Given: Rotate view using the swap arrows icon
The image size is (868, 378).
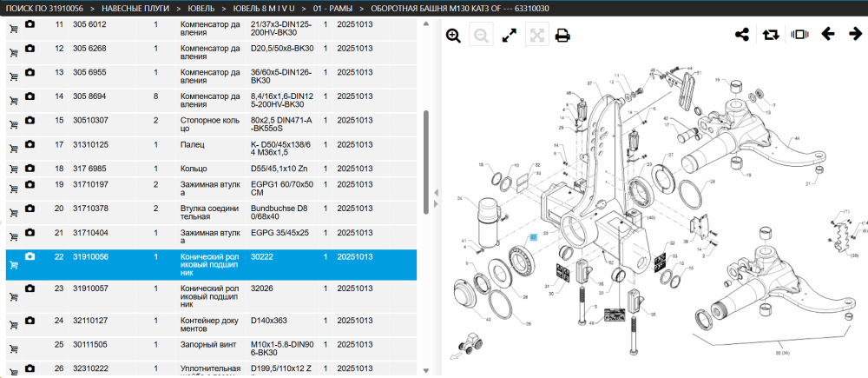Looking at the screenshot, I should [x=771, y=35].
